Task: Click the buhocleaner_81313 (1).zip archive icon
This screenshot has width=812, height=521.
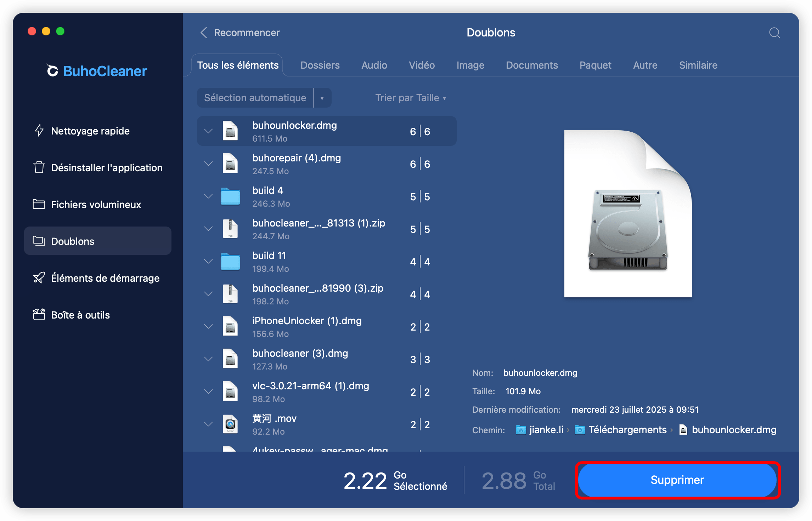Action: pyautogui.click(x=230, y=229)
